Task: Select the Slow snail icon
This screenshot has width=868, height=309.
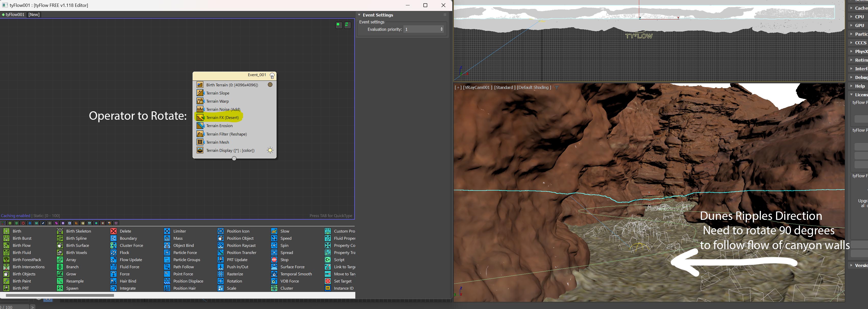Action: (274, 231)
